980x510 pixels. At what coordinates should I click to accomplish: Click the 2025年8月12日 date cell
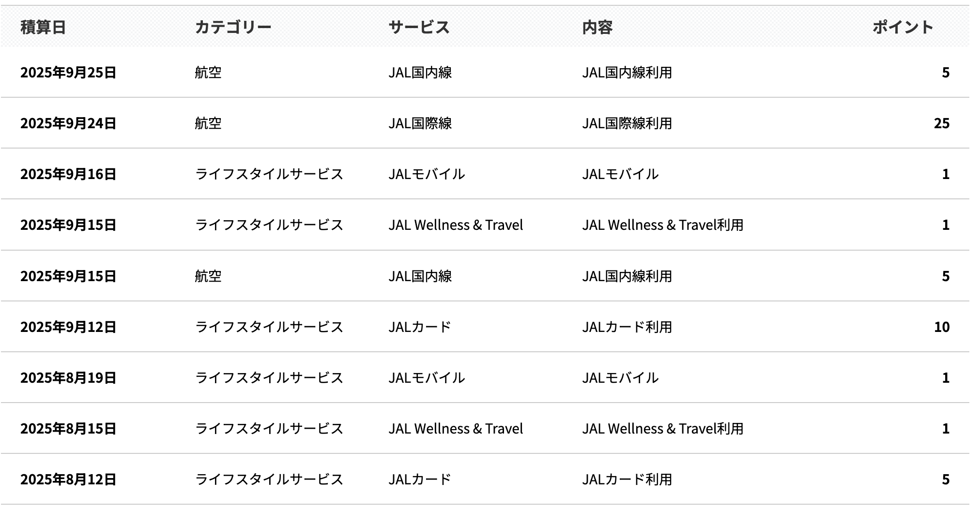(x=68, y=480)
